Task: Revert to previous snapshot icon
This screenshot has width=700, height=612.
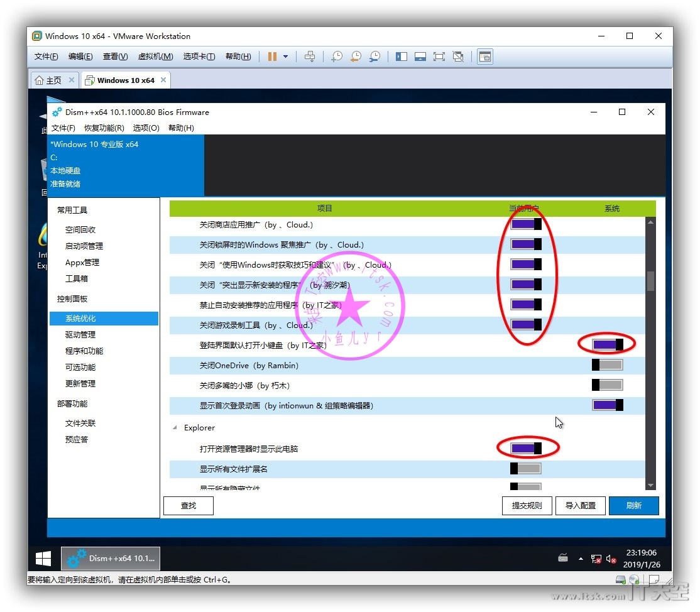Action: pyautogui.click(x=356, y=57)
